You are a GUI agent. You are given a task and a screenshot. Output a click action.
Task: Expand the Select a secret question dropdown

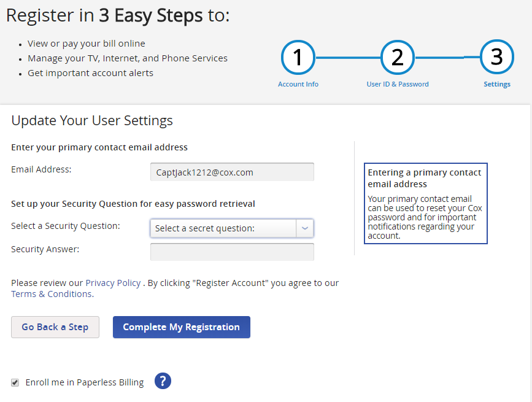pos(232,228)
